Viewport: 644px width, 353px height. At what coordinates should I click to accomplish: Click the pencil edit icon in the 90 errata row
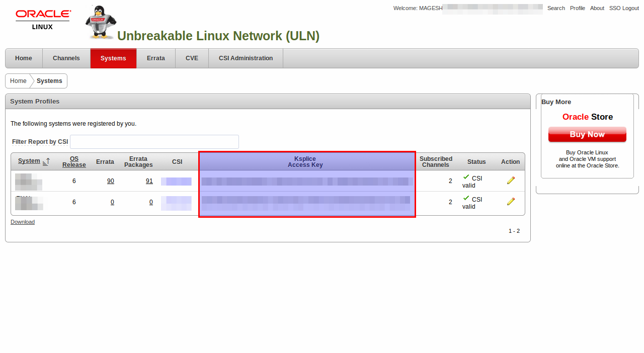pos(511,180)
